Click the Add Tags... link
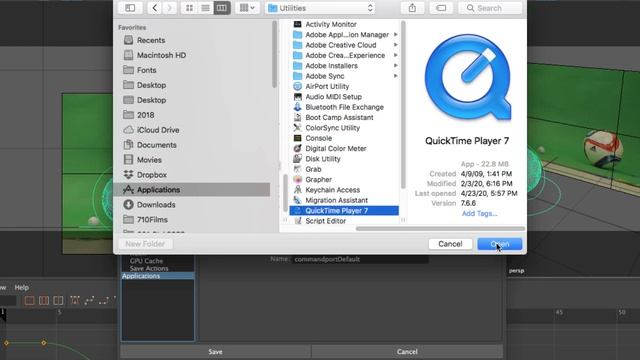The width and height of the screenshot is (640, 360). pos(479,213)
